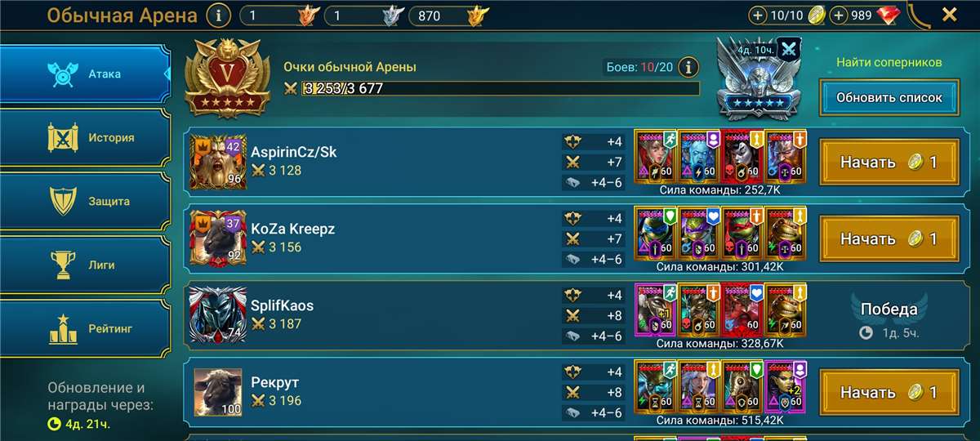Open the Рейтинг tab
Viewport: 980px width, 441px height.
(x=85, y=329)
